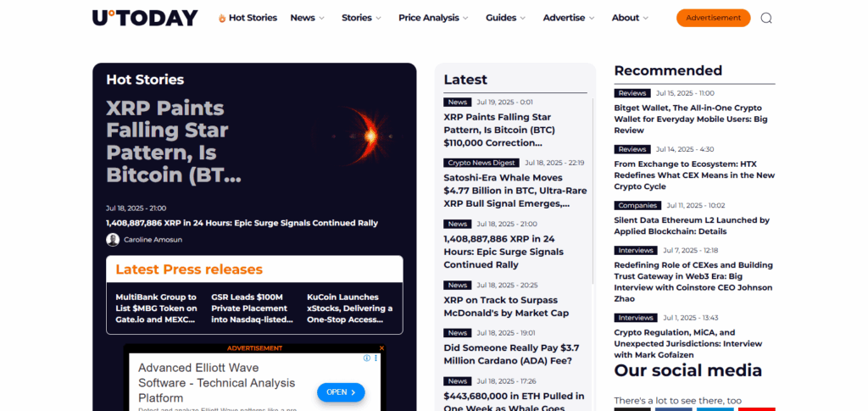Open the U.Today logo homepage

pos(145,18)
